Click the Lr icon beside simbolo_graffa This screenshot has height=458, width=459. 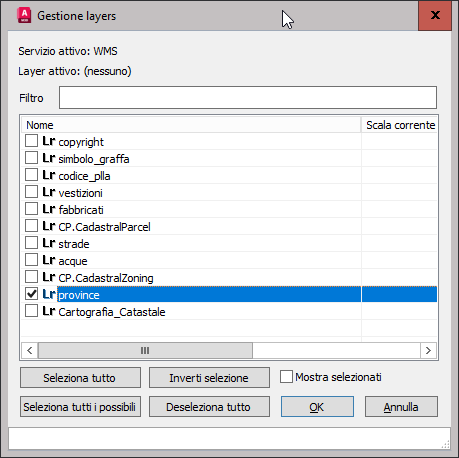tap(49, 158)
